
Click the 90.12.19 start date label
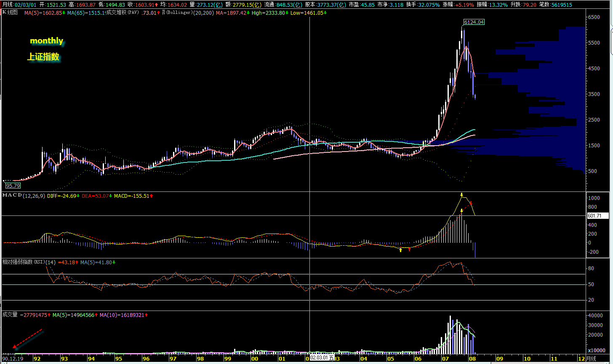tap(12, 359)
